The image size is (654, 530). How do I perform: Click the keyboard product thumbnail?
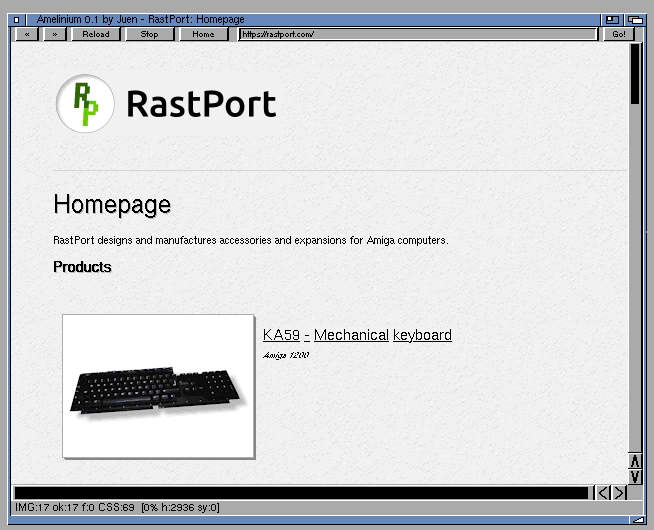158,387
